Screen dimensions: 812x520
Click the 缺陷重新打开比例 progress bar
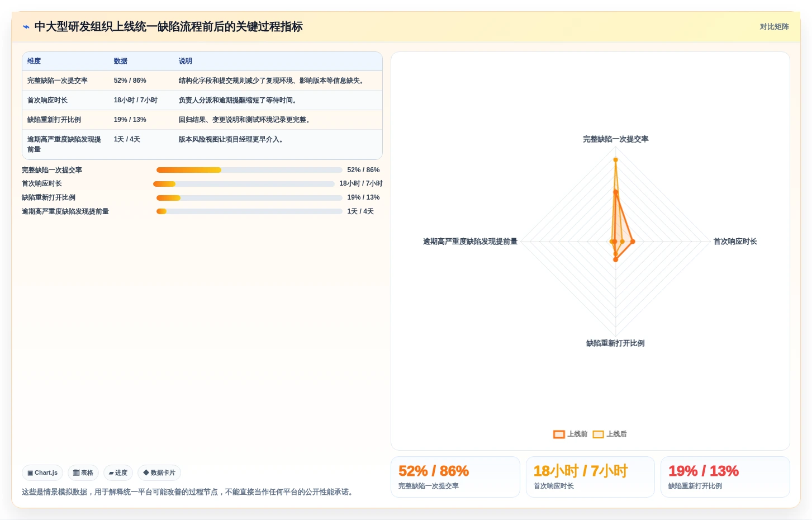[249, 198]
